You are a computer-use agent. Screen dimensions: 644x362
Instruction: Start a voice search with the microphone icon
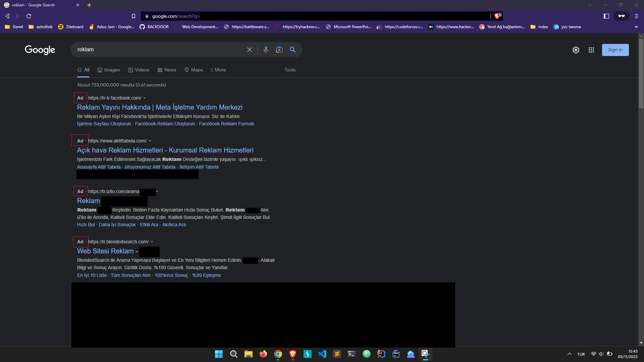point(266,49)
